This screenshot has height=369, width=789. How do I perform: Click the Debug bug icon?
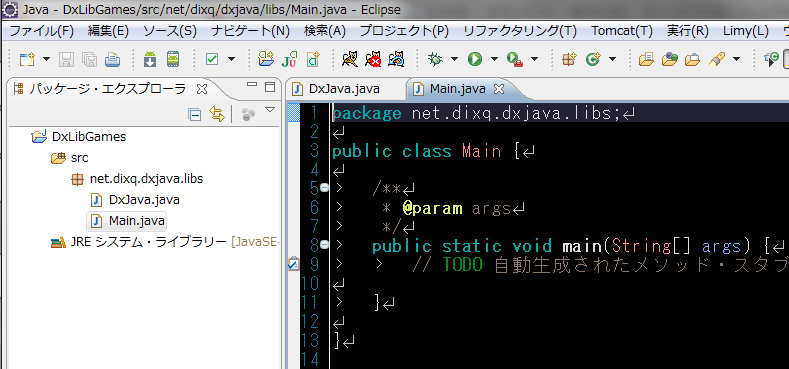coord(435,59)
